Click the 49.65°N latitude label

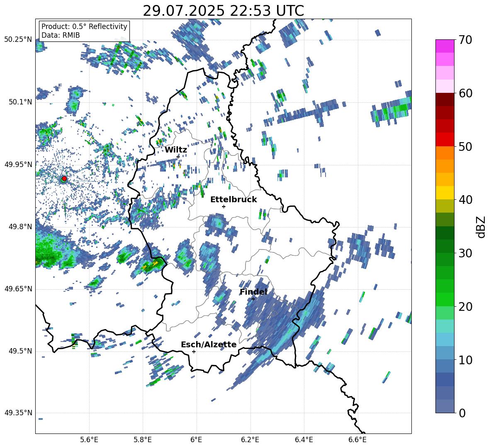click(x=18, y=289)
